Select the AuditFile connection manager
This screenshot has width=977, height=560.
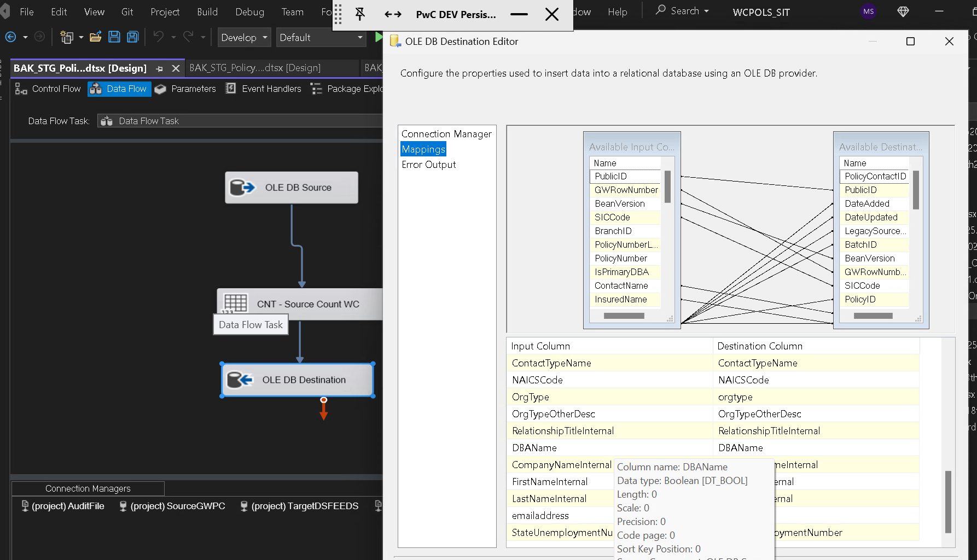63,506
